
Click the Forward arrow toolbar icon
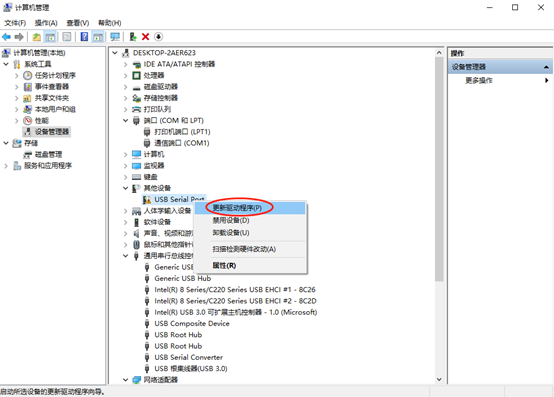(19, 36)
